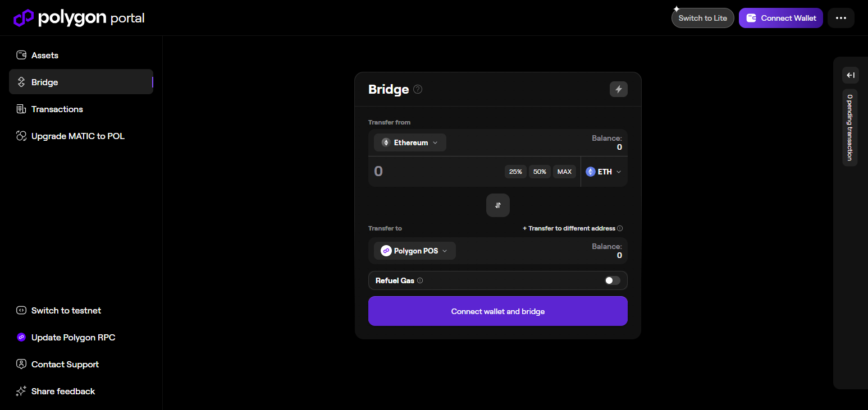Collapse the pending transactions panel arrow icon
This screenshot has height=410, width=868.
[x=850, y=75]
